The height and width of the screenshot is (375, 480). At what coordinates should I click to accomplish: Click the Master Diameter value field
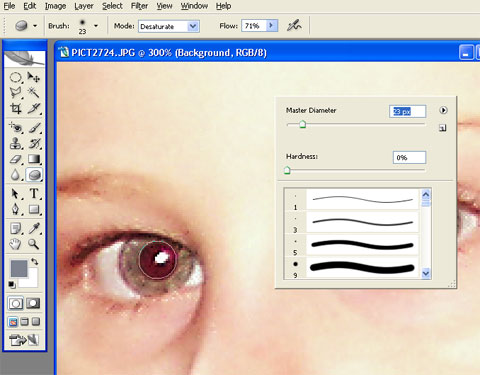coord(407,111)
